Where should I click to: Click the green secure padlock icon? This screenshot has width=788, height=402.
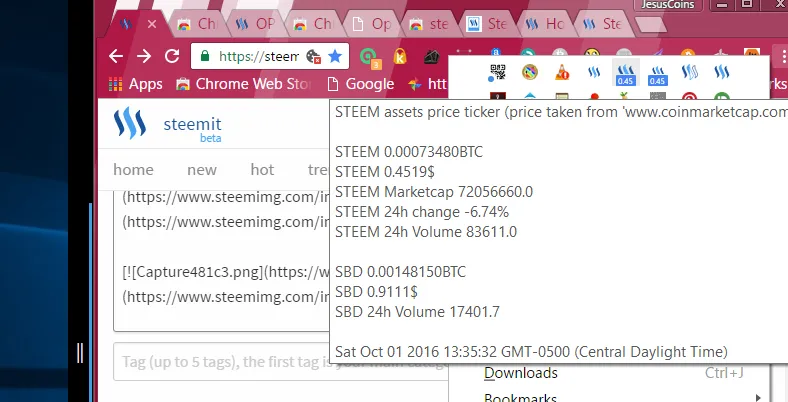[x=205, y=56]
